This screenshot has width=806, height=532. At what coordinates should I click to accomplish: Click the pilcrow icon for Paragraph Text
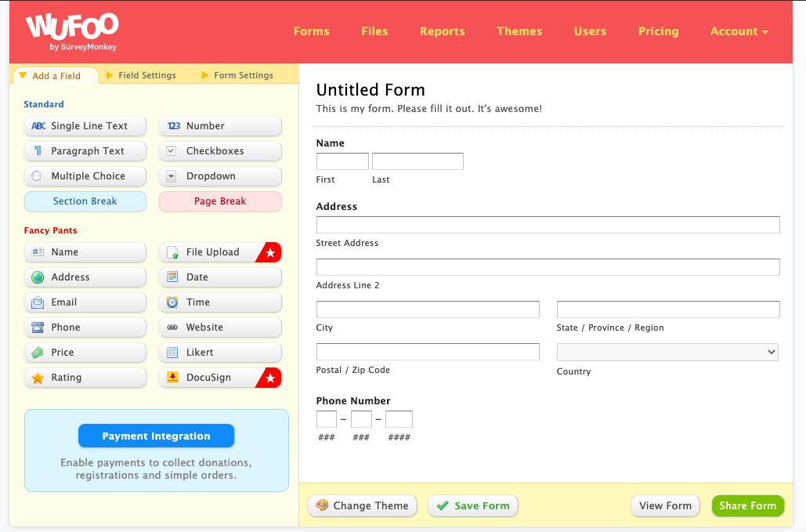(x=38, y=150)
